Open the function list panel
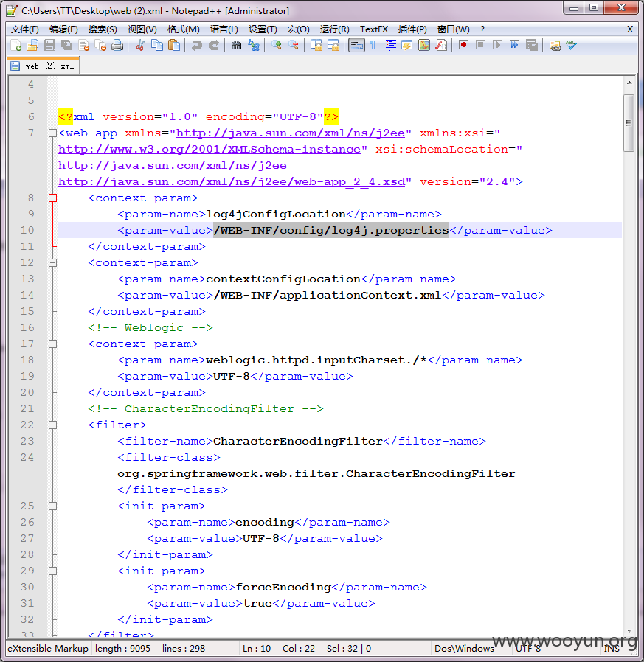Screen dimensions: 644x662 click(441, 45)
